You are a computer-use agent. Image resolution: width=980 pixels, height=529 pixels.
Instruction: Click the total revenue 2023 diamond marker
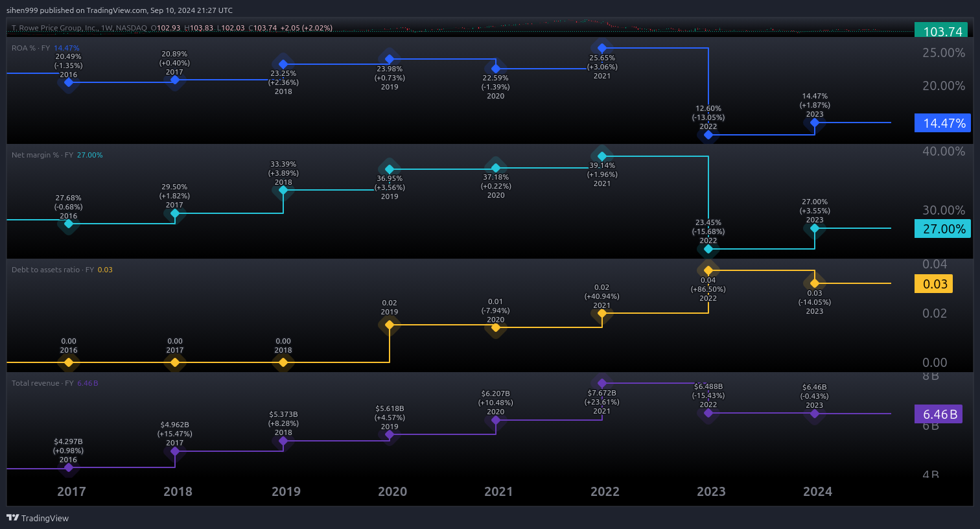click(x=815, y=414)
